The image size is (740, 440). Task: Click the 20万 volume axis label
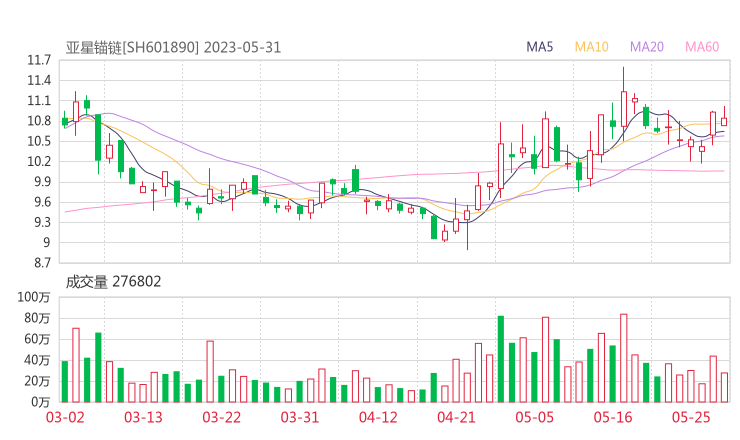pos(37,381)
